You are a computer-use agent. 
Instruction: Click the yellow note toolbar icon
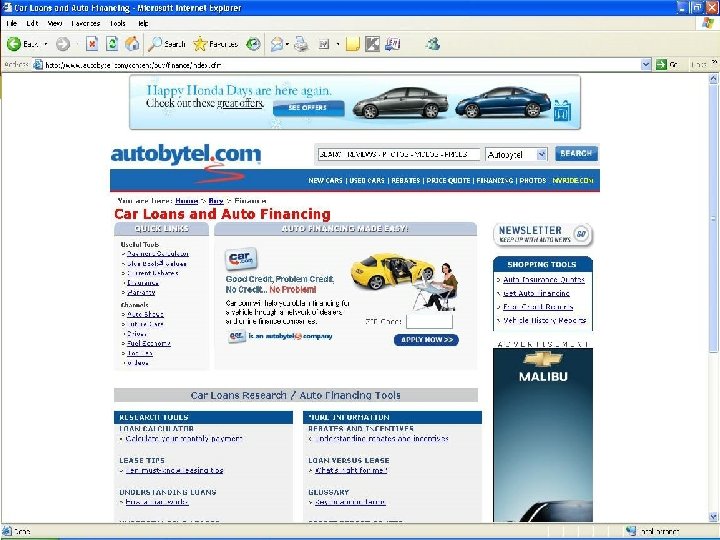pyautogui.click(x=352, y=44)
